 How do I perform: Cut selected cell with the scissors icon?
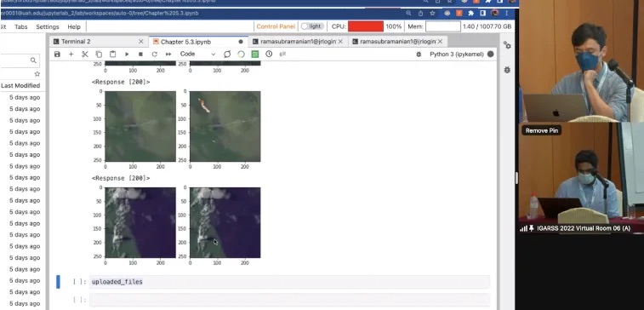[85, 55]
